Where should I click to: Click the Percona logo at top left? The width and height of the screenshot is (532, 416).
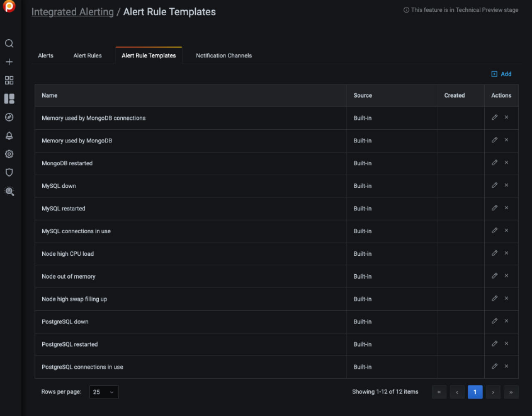(9, 6)
